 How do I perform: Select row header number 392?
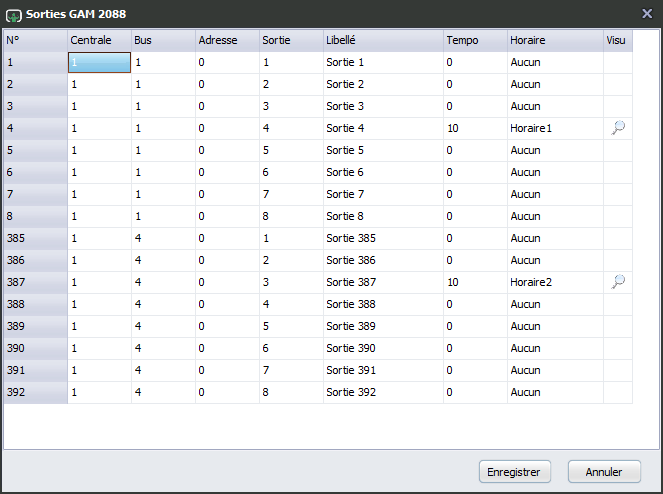point(36,392)
